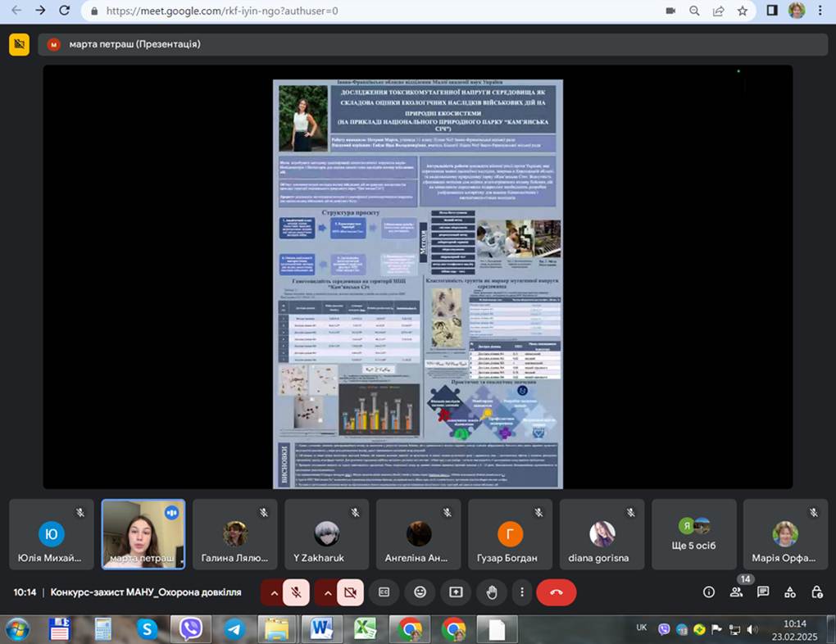Open meeting details info icon
The height and width of the screenshot is (644, 836).
coord(709,592)
